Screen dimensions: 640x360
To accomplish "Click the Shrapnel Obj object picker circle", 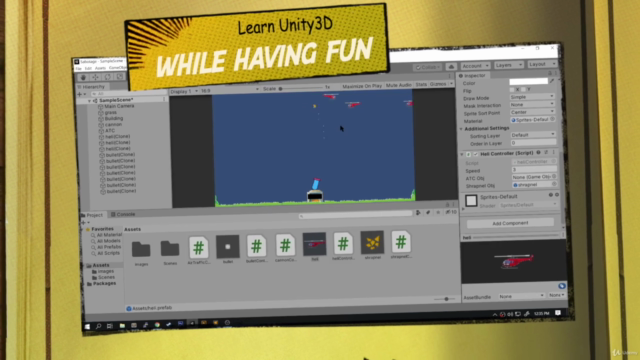I will click(554, 184).
